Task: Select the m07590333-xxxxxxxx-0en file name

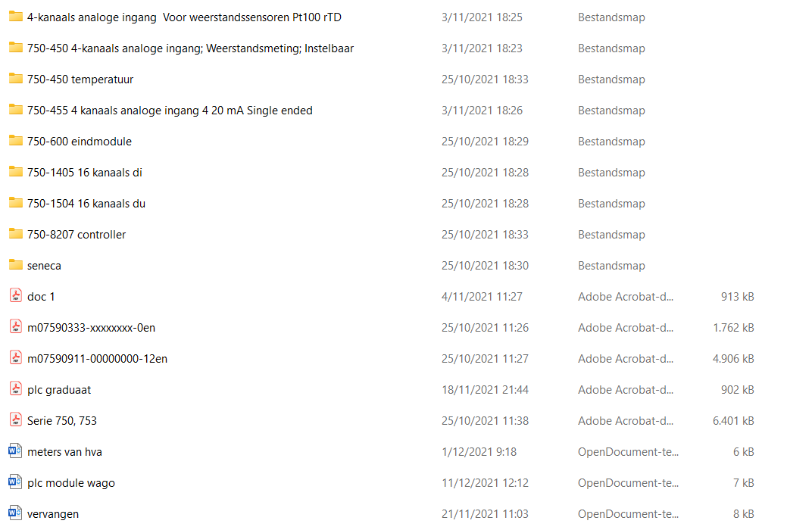Action: (91, 328)
